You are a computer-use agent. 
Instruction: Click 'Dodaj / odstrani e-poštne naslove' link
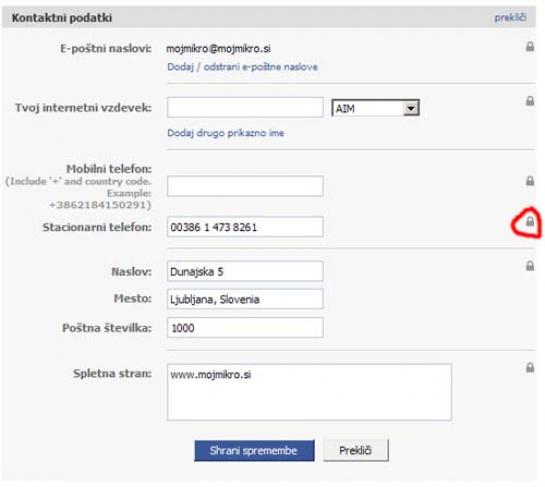(242, 67)
